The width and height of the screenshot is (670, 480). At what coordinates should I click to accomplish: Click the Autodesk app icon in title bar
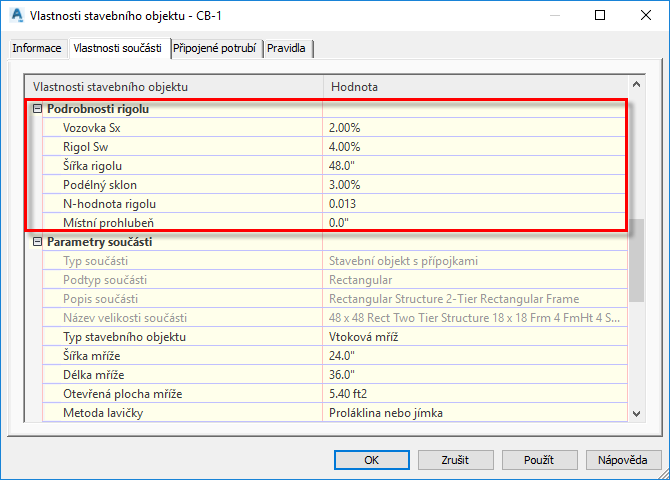(x=17, y=15)
